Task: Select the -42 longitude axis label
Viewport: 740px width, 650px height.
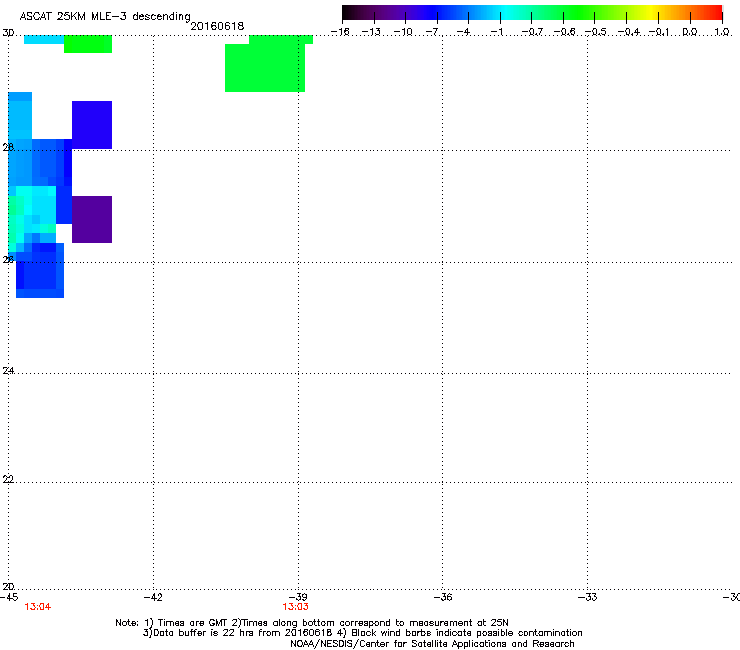Action: tap(153, 597)
